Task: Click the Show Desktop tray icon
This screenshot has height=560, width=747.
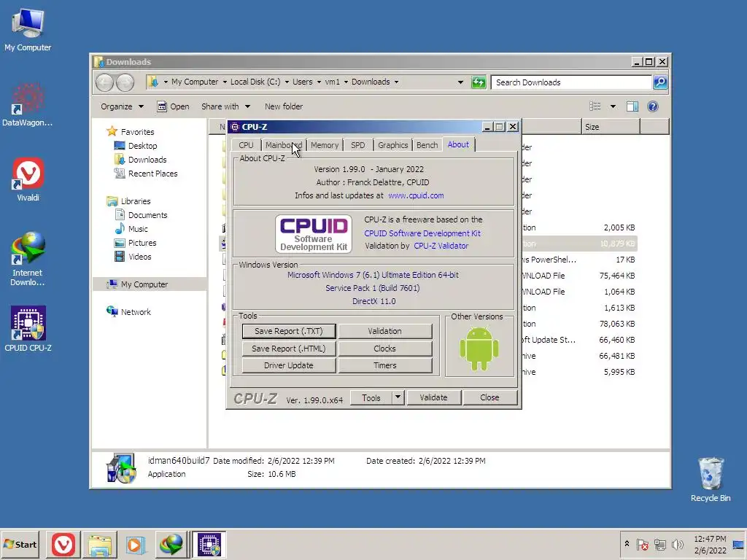Action: 738,544
